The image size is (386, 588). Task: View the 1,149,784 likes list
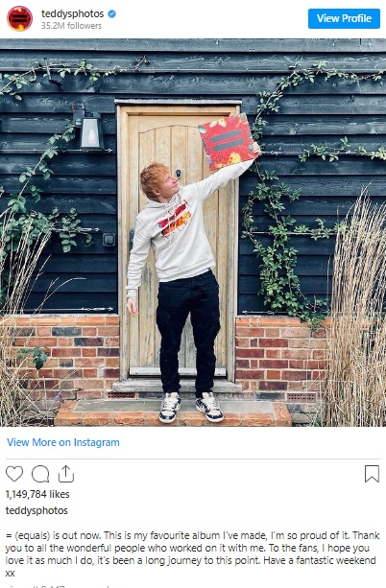click(37, 494)
